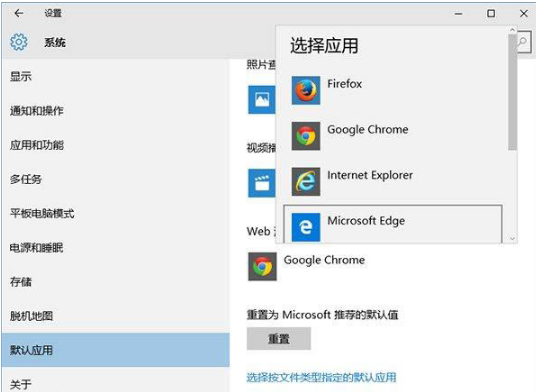Click the system settings gear icon

click(x=19, y=42)
